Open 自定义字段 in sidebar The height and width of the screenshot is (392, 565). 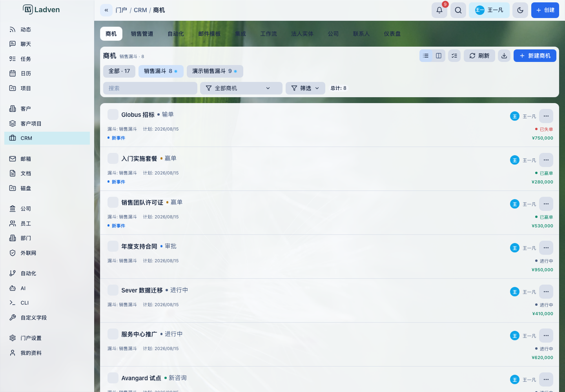pos(47,318)
